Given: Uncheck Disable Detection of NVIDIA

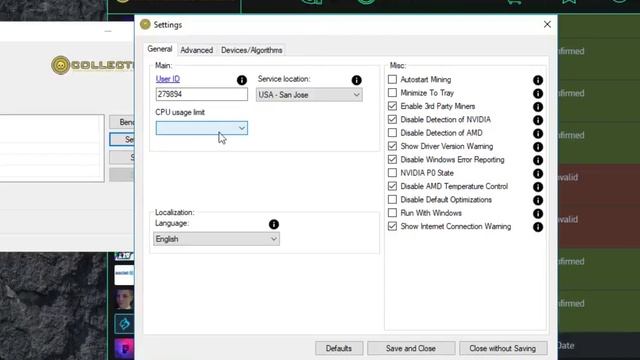Looking at the screenshot, I should (x=392, y=119).
